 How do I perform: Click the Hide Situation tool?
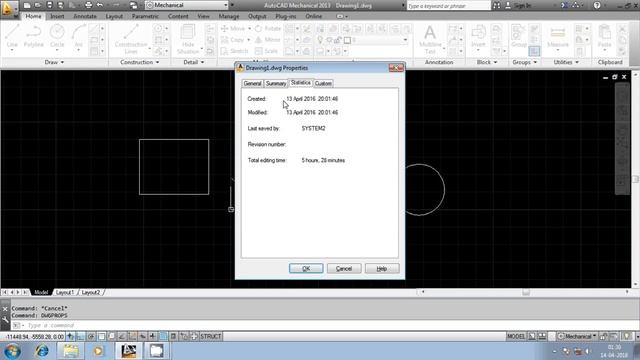pyautogui.click(x=188, y=39)
